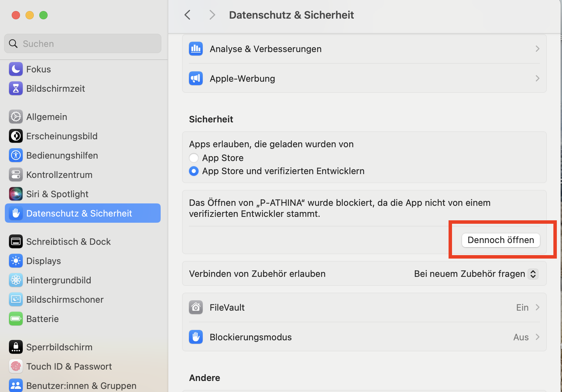The width and height of the screenshot is (562, 392).
Task: Expand the Apple-Werbung row chevron
Action: [x=537, y=79]
